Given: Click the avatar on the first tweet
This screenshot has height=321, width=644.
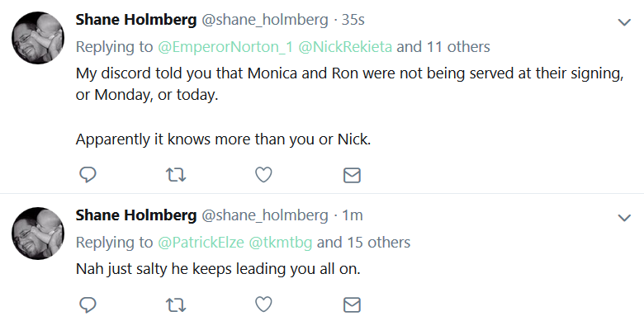Looking at the screenshot, I should tap(38, 38).
